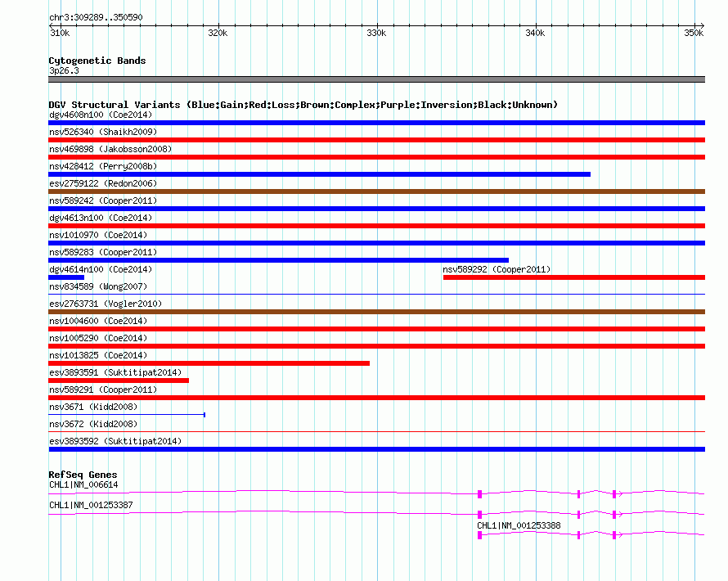
Task: Open the CHL1|NM_001253388 gene label
Action: [x=519, y=525]
